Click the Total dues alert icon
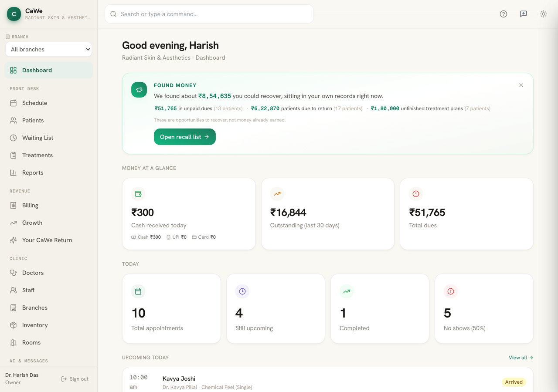 416,194
